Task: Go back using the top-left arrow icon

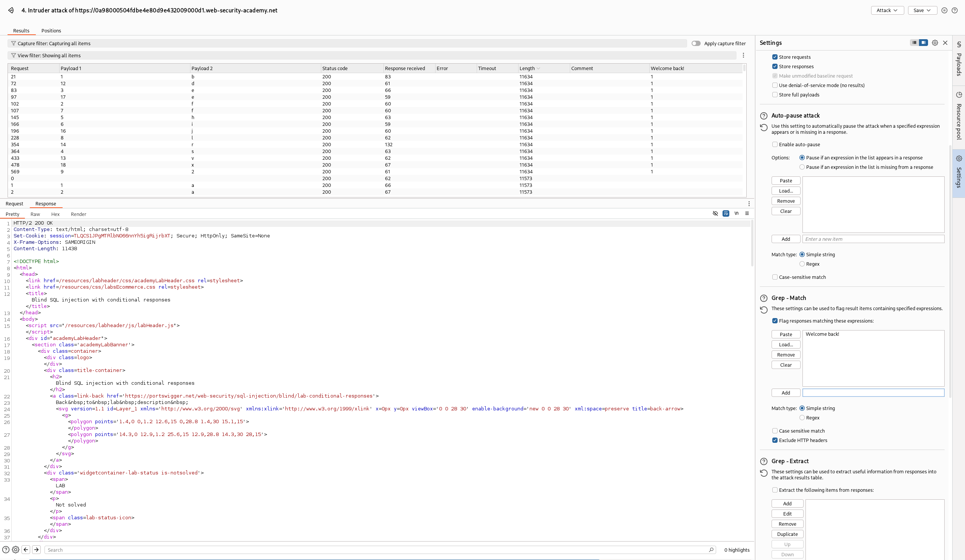Action: click(11, 10)
